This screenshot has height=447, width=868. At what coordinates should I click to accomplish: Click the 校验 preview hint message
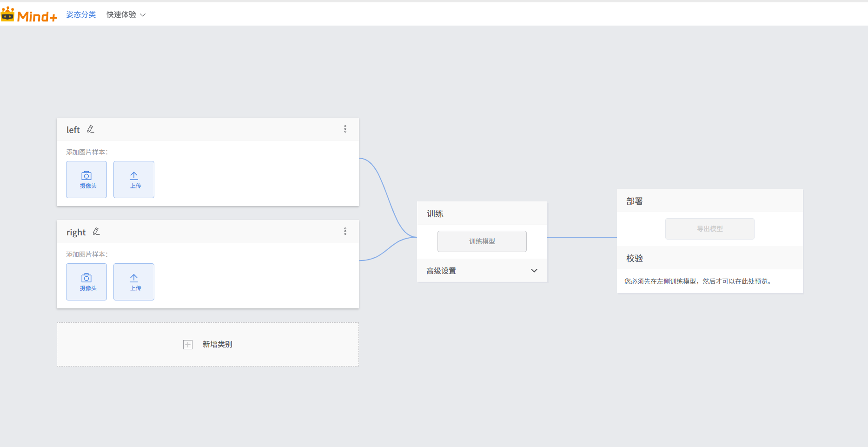coord(698,281)
